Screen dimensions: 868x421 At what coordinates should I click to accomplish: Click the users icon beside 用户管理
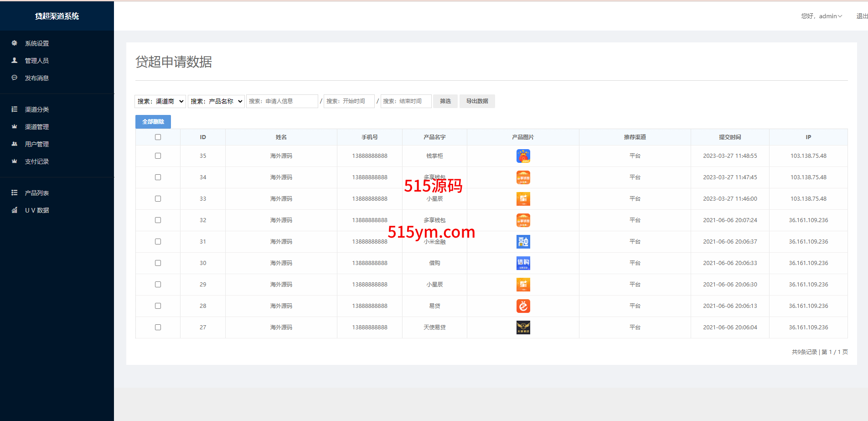pos(15,144)
